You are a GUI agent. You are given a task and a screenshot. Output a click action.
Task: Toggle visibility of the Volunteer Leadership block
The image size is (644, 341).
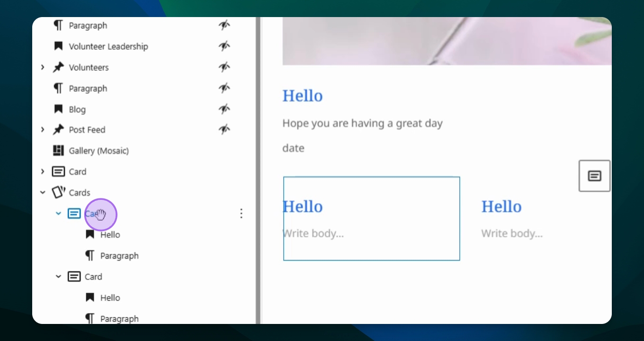[224, 46]
